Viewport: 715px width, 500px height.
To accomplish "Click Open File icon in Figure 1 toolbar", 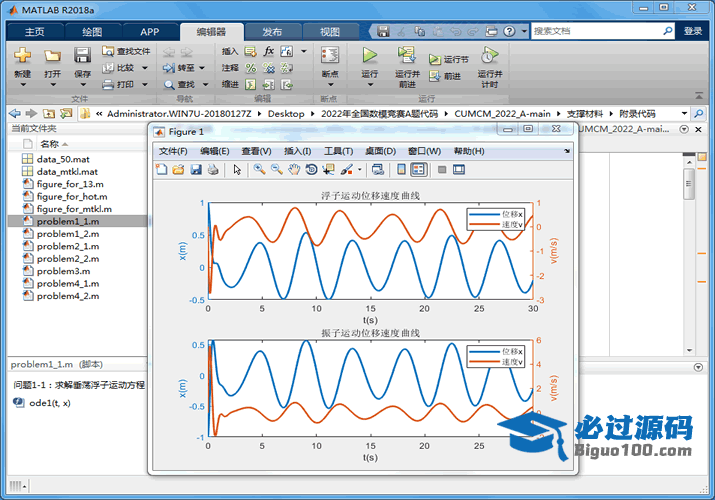I will [x=178, y=170].
